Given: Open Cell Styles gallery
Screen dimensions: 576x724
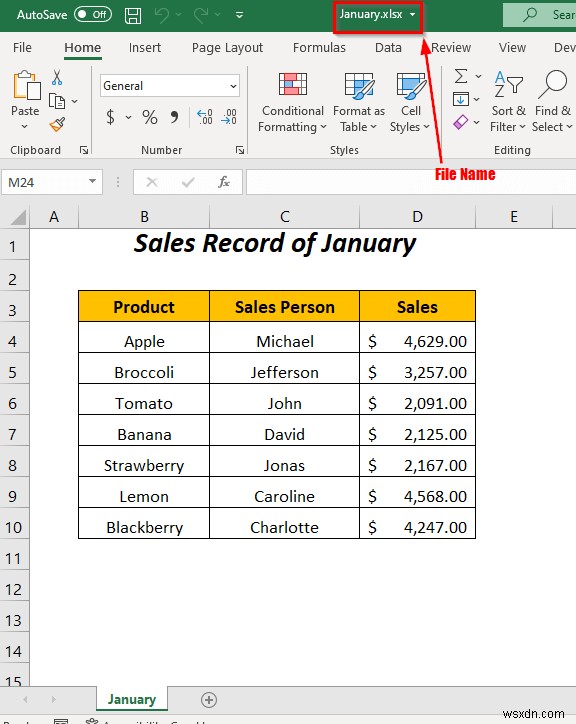Looking at the screenshot, I should click(410, 103).
